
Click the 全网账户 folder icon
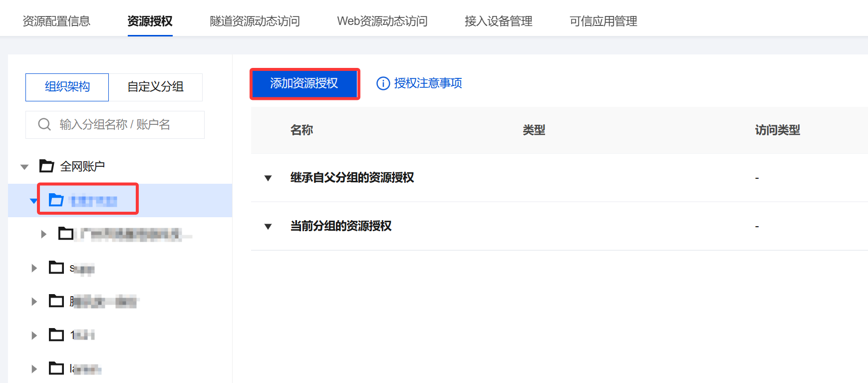click(x=47, y=166)
